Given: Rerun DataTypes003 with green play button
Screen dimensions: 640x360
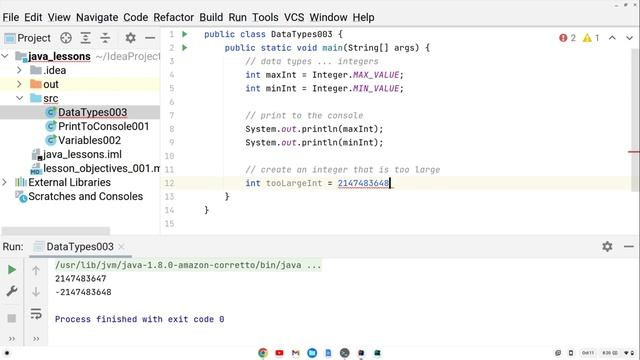Looking at the screenshot, I should coord(12,270).
